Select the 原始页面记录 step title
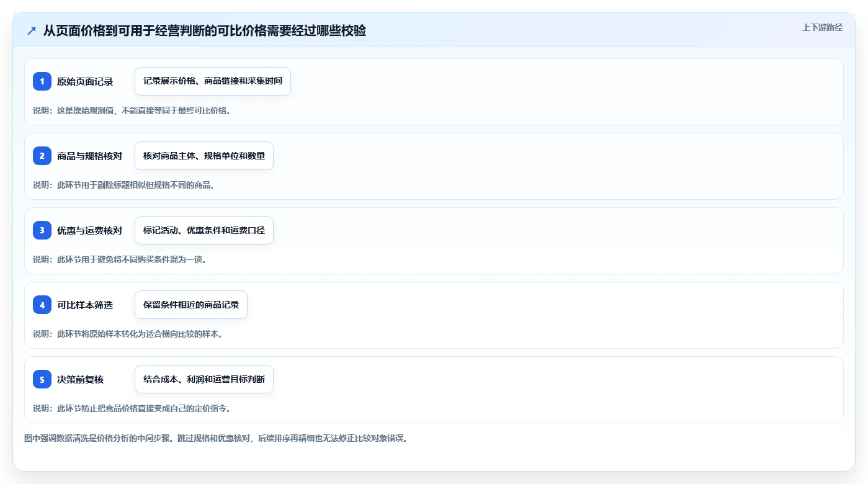 point(85,81)
